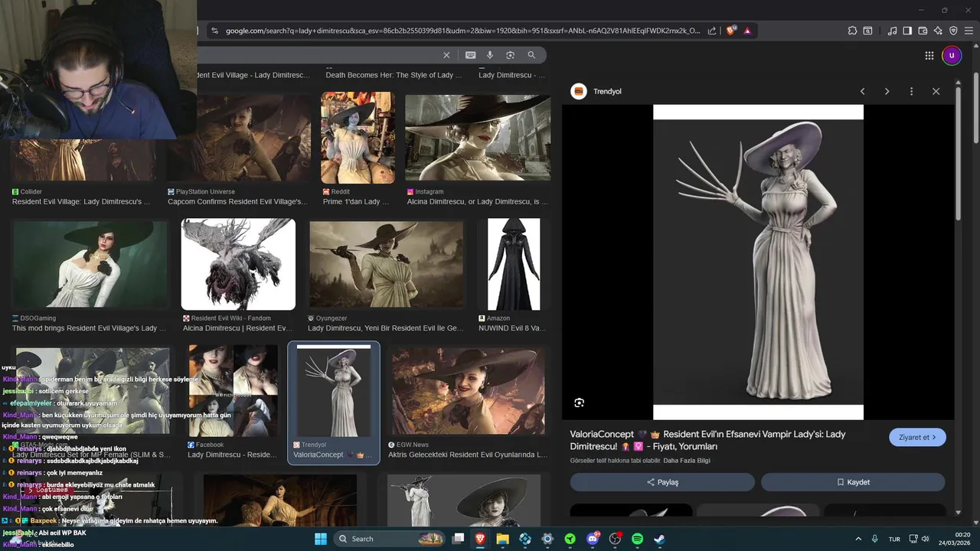This screenshot has height=551, width=980.
Task: Toggle the taskbar microphone mute
Action: (874, 539)
